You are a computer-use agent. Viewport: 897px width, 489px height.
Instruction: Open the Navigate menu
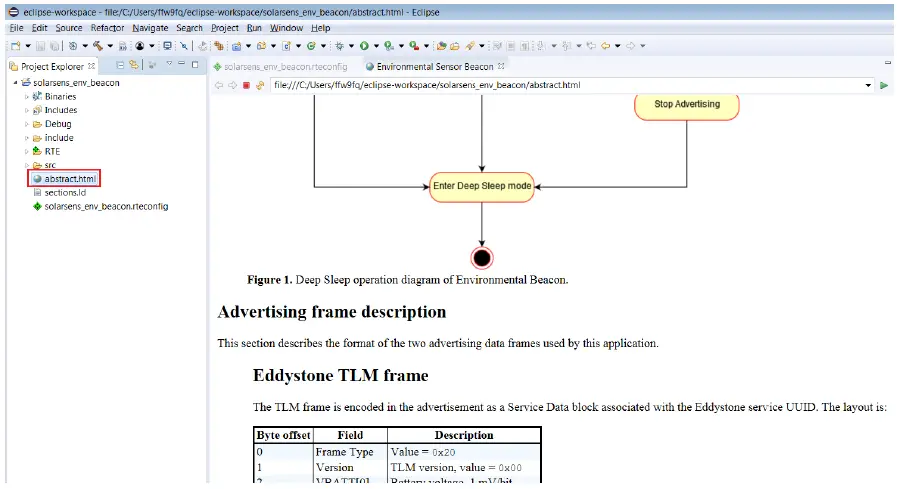[x=150, y=27]
